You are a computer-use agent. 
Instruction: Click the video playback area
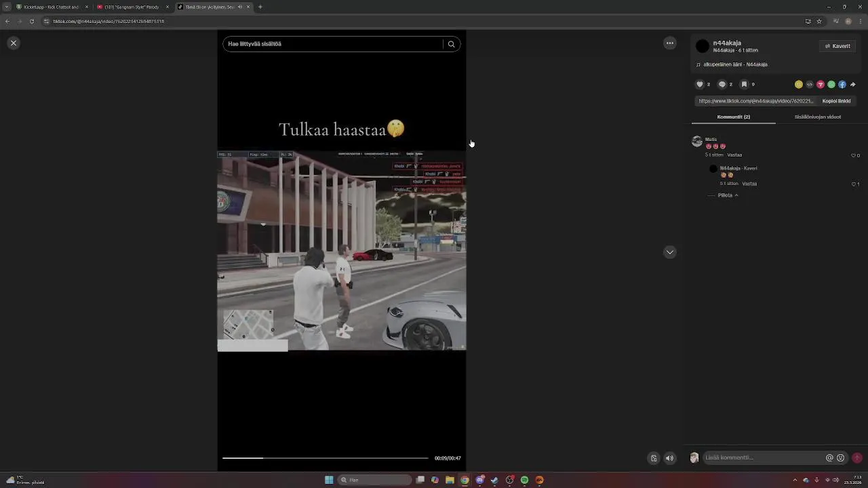(x=342, y=251)
